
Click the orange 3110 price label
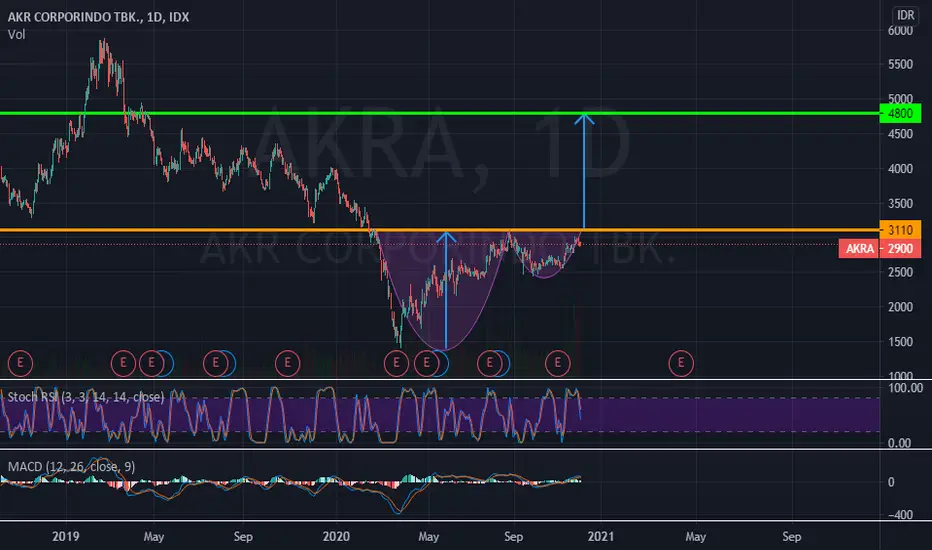tap(900, 230)
